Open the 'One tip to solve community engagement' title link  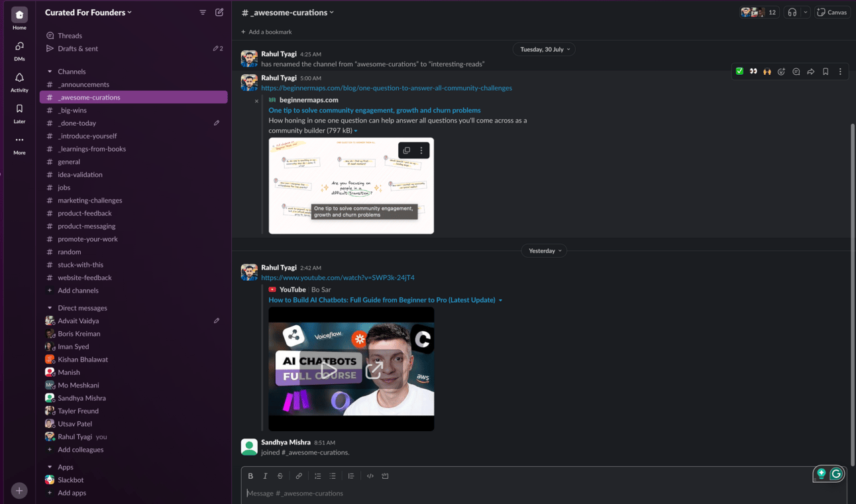click(374, 111)
